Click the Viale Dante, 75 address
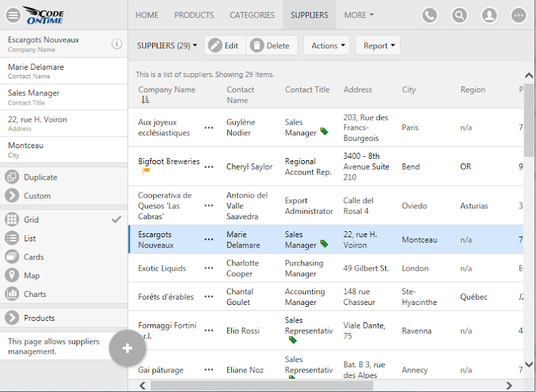This screenshot has width=536, height=392. pyautogui.click(x=364, y=330)
